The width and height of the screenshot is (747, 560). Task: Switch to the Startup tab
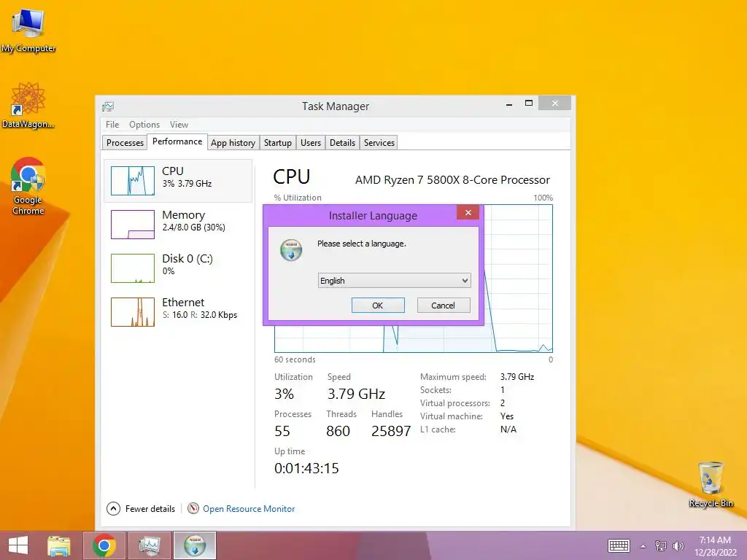(278, 142)
